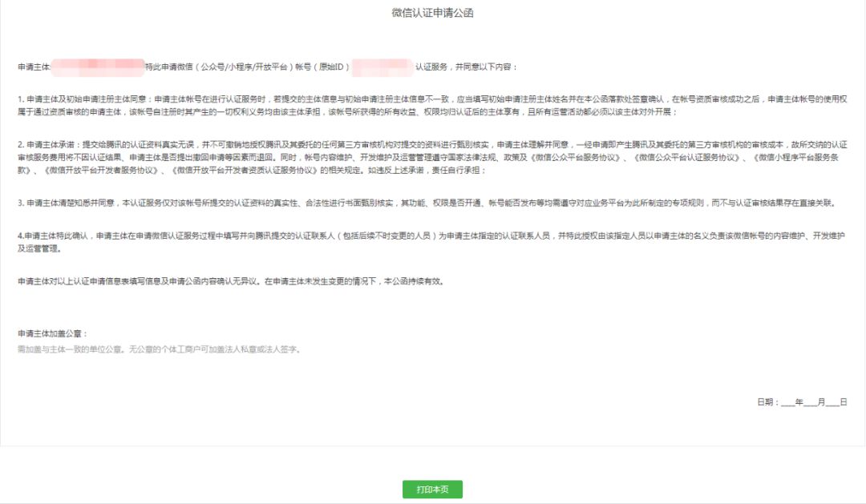The width and height of the screenshot is (866, 504).
Task: Click the sentence 申请主体对以上认证申请信息表
Action: click(x=232, y=281)
